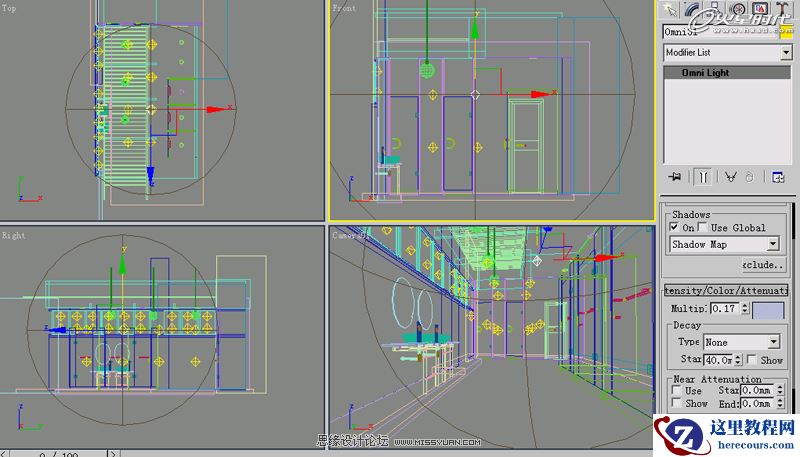Click the object name field
Viewport: 800px width, 457px height.
point(720,32)
